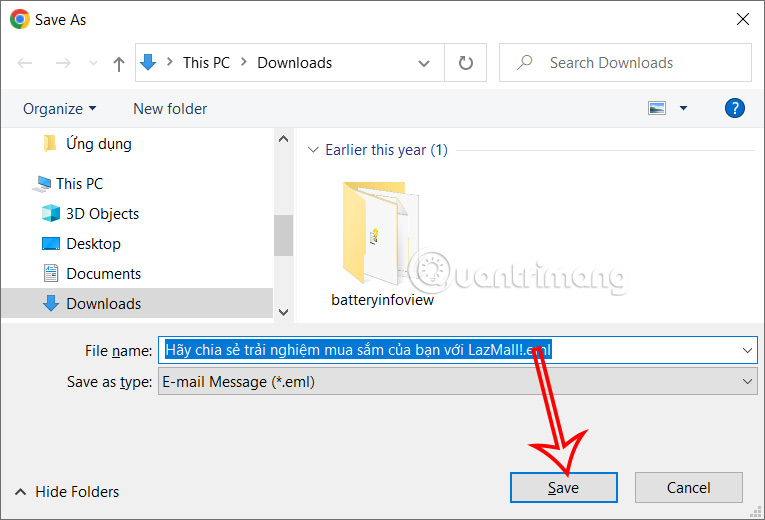765x520 pixels.
Task: Click Earlier this year (1) header
Action: click(386, 150)
